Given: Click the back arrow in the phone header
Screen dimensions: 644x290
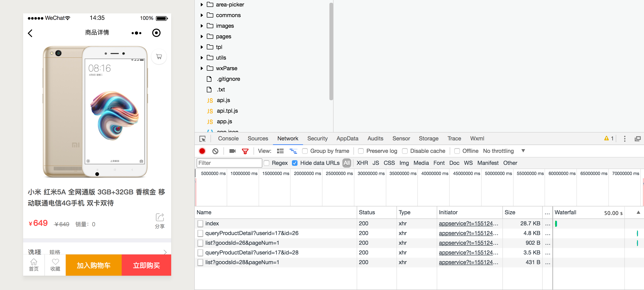Looking at the screenshot, I should tap(30, 33).
